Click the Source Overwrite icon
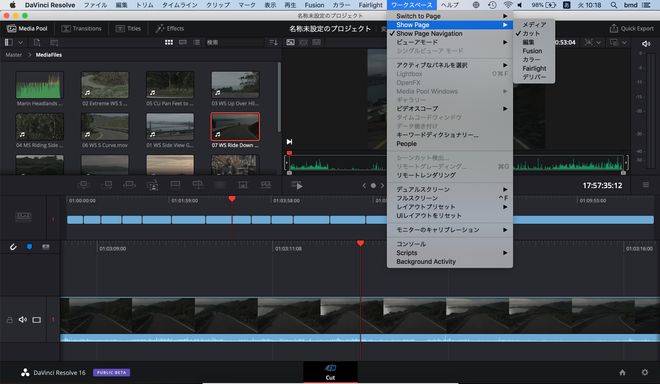 tap(197, 185)
